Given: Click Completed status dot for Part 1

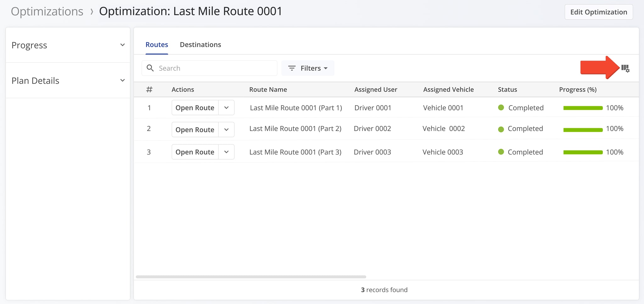Looking at the screenshot, I should [501, 108].
